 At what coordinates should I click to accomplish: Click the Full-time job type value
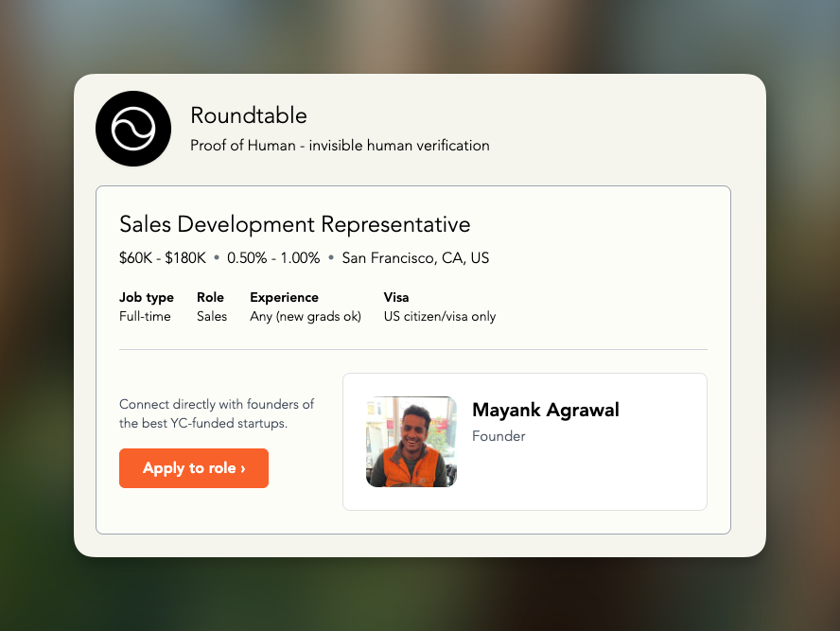coord(145,317)
